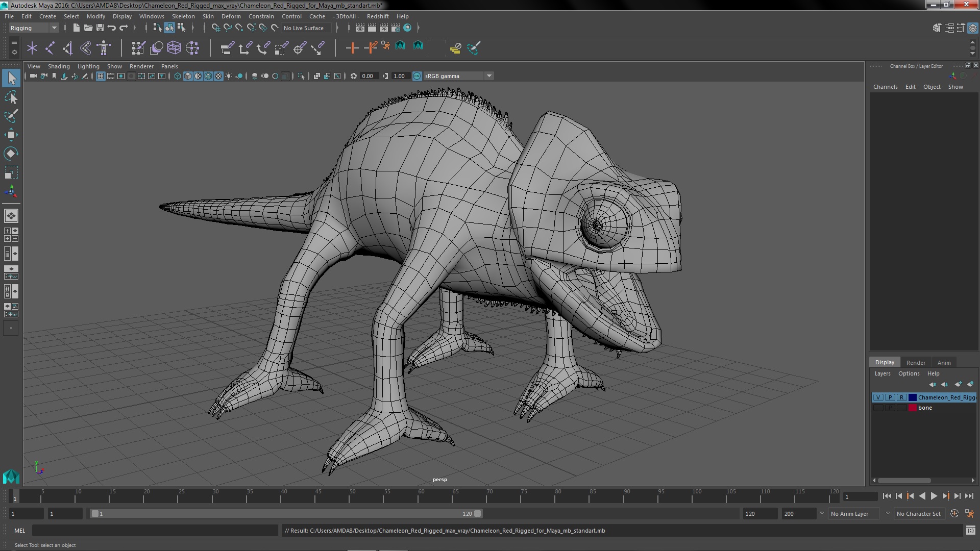Select the Move tool in the toolbox
This screenshot has height=551, width=980.
[11, 135]
